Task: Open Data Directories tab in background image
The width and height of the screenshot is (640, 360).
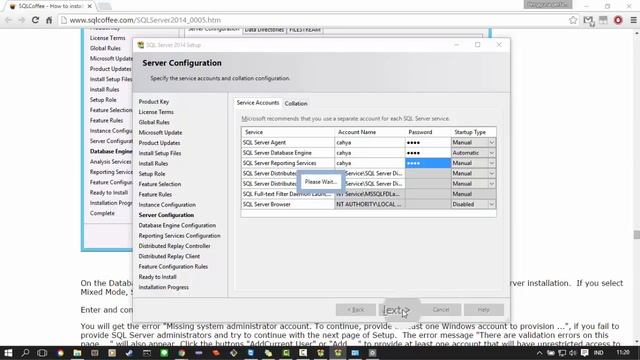Action: pos(264,30)
